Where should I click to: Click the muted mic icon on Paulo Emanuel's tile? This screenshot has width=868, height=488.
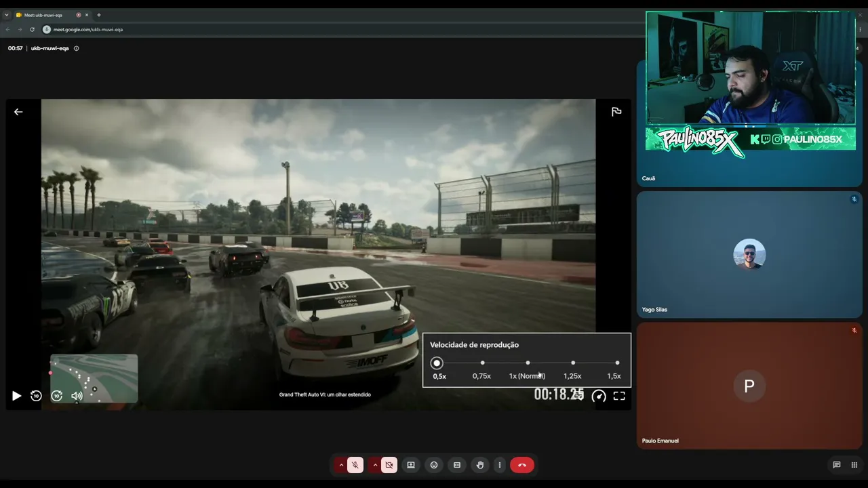click(854, 330)
